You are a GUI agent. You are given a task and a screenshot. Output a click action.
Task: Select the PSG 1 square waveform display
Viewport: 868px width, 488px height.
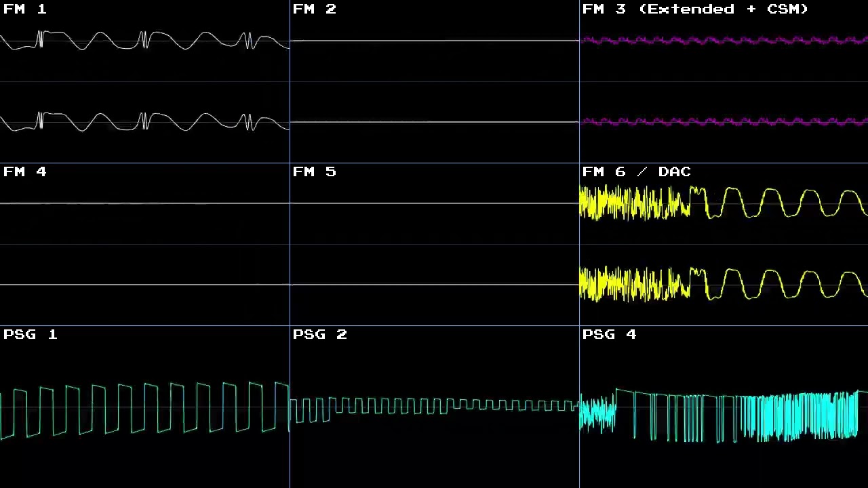point(144,410)
